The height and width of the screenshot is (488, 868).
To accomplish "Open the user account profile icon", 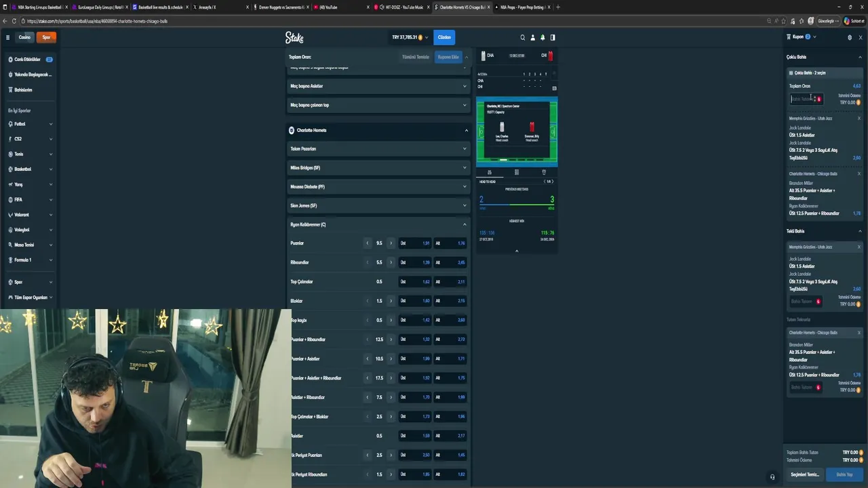I will (532, 37).
